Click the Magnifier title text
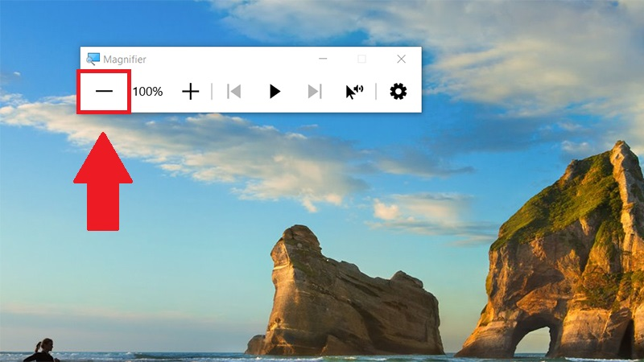Viewport: 644px width, 362px height. pyautogui.click(x=125, y=60)
